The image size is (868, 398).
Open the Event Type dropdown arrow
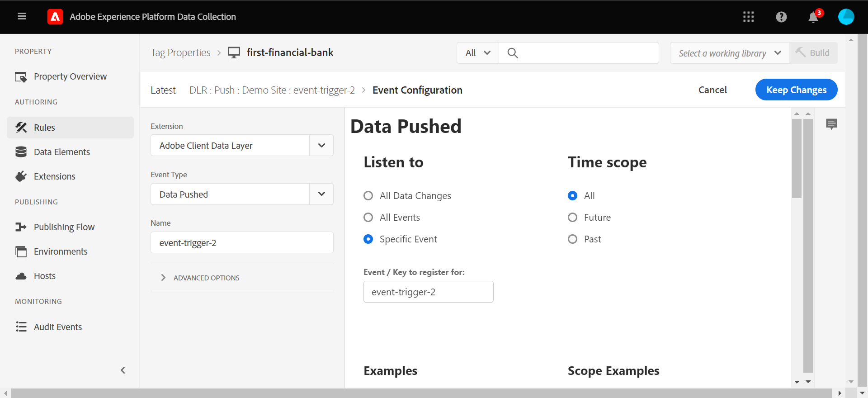coord(321,194)
